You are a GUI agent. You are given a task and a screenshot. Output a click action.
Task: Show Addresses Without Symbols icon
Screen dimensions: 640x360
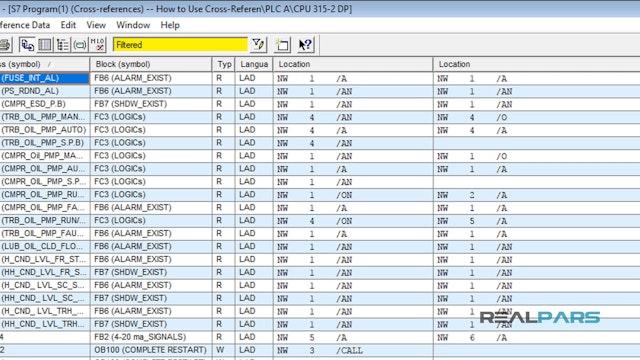[98, 45]
